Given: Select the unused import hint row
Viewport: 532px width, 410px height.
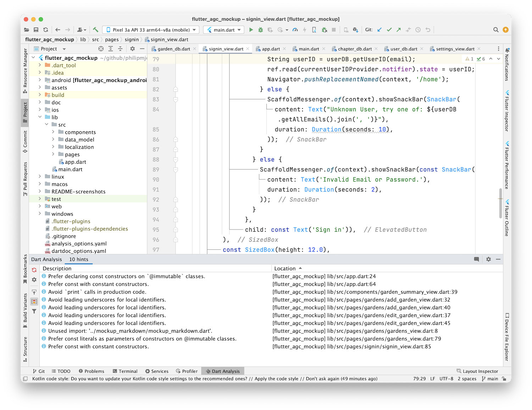Looking at the screenshot, I should 130,331.
